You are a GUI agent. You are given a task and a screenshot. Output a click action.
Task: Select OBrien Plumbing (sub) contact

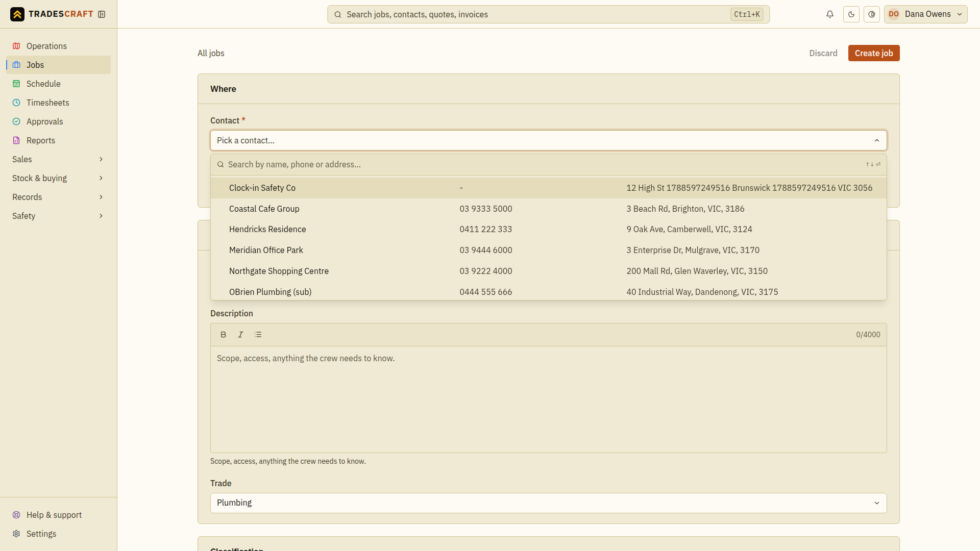[548, 291]
